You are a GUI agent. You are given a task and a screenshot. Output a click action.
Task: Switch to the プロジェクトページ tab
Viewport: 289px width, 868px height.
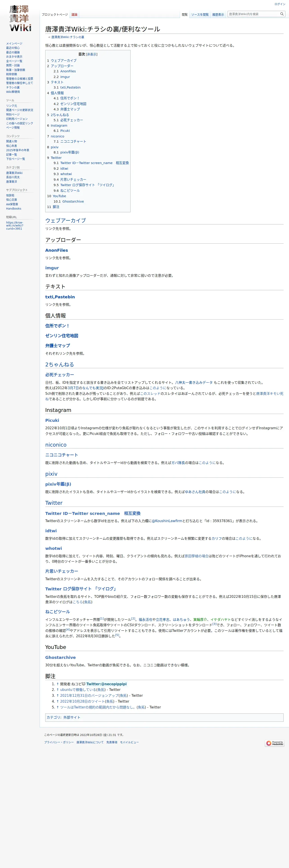pos(55,14)
